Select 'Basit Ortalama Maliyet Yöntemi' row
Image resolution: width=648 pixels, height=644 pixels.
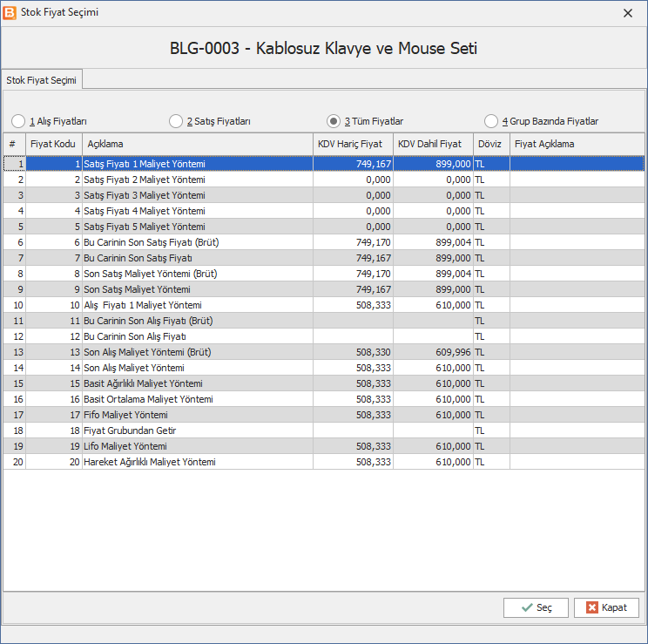pyautogui.click(x=324, y=399)
